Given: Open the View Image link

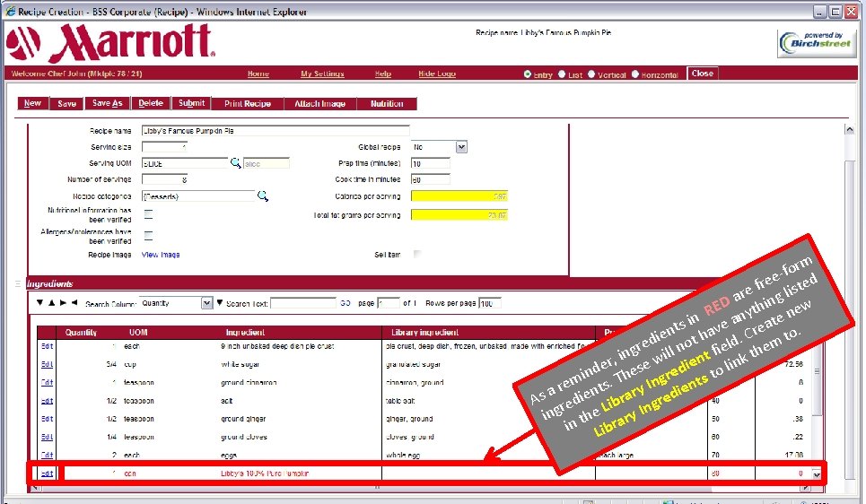Looking at the screenshot, I should [x=161, y=255].
